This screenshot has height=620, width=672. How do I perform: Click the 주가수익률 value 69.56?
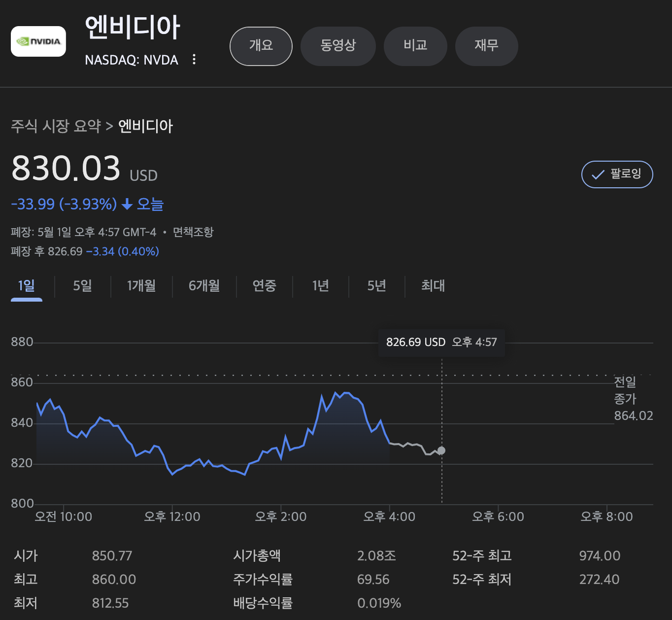(x=373, y=580)
